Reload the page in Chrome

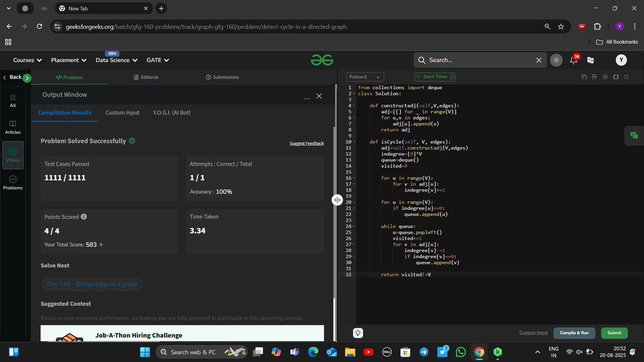[x=39, y=26]
